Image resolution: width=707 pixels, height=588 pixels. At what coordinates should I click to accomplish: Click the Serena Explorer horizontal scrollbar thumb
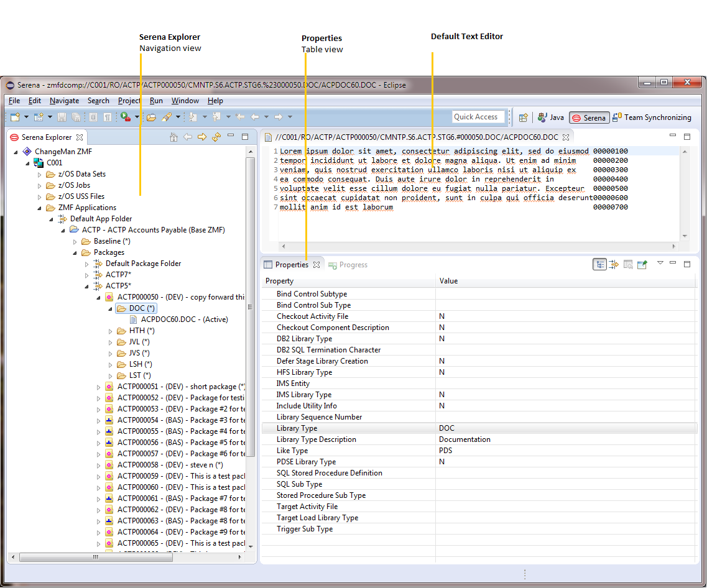point(96,558)
